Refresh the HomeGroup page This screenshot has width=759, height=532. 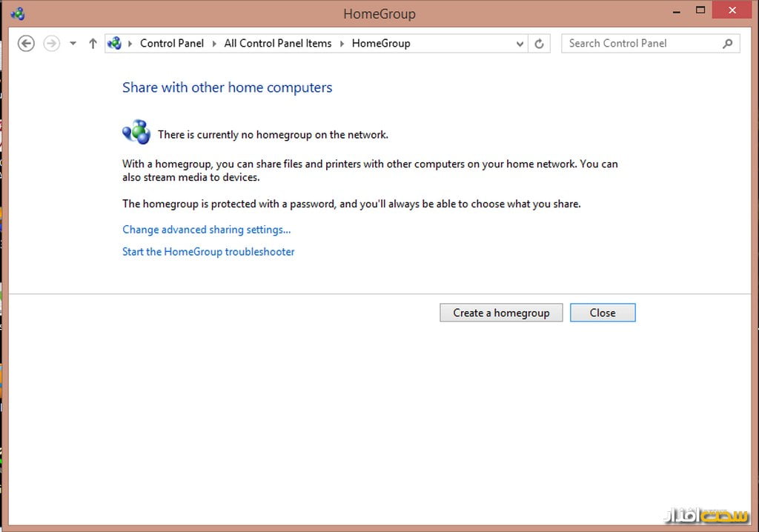(x=539, y=44)
